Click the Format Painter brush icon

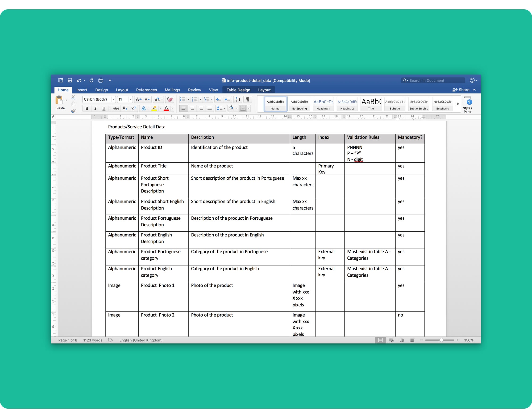(73, 111)
